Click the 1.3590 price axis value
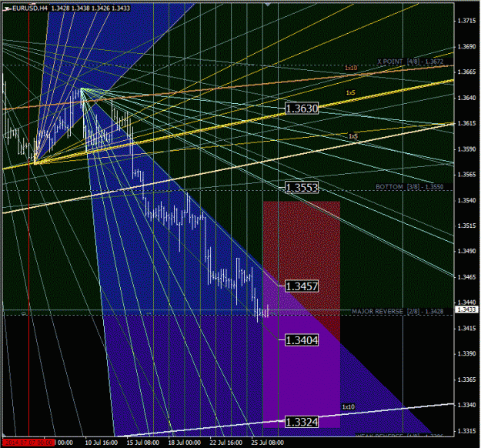This screenshot has width=481, height=448. pyautogui.click(x=466, y=149)
